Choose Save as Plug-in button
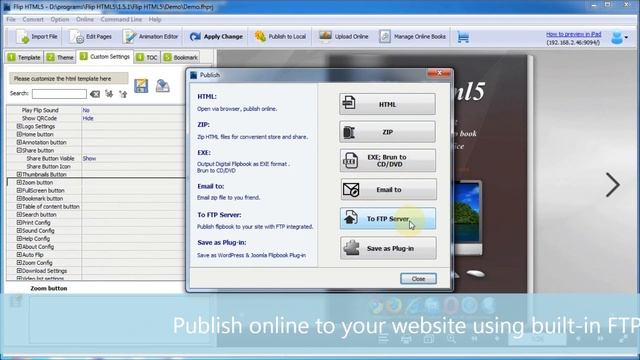The width and height of the screenshot is (640, 360). point(388,248)
